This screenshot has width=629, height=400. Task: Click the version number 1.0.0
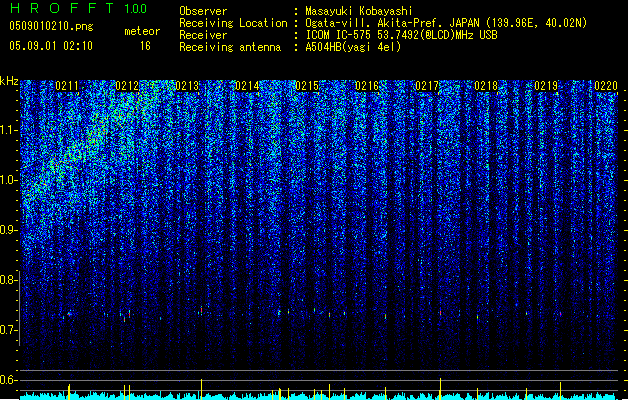(135, 9)
